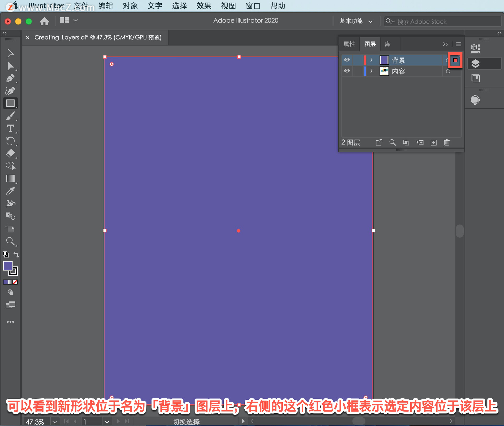Select the Eyedropper tool
The height and width of the screenshot is (426, 504).
(10, 191)
